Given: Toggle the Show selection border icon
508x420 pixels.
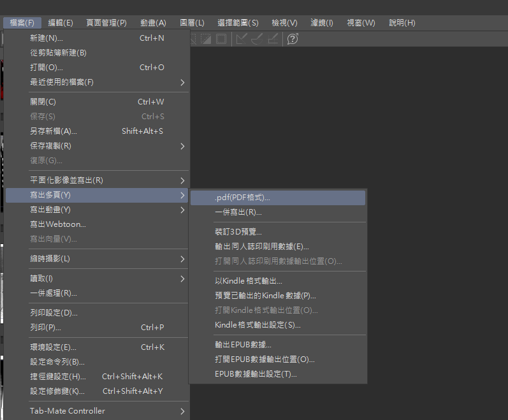Looking at the screenshot, I should tap(221, 39).
